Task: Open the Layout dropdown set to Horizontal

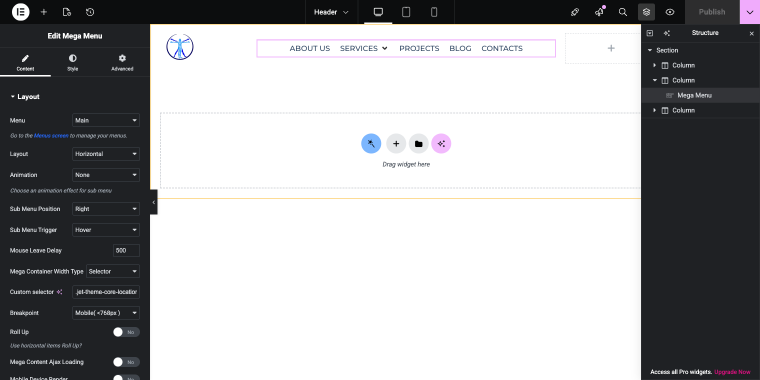Action: 106,154
